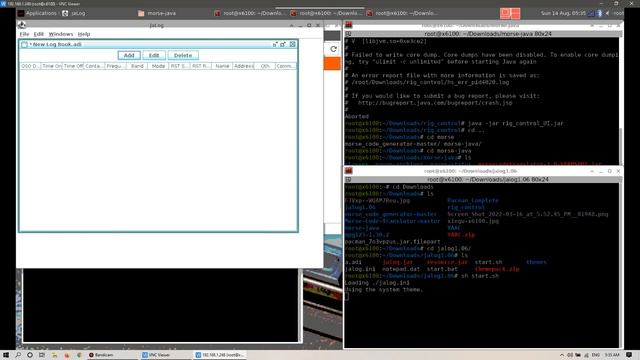
Task: Click the Frequency column header
Action: pos(116,66)
